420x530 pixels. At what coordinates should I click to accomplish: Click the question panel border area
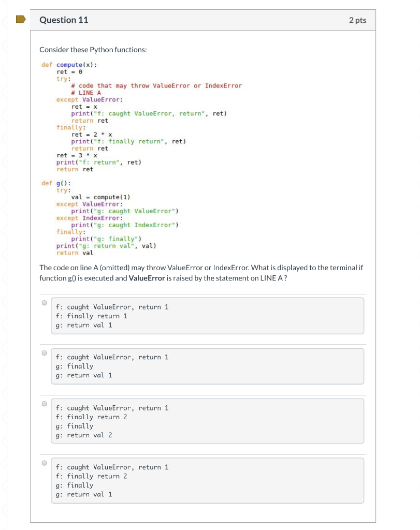click(x=32, y=259)
